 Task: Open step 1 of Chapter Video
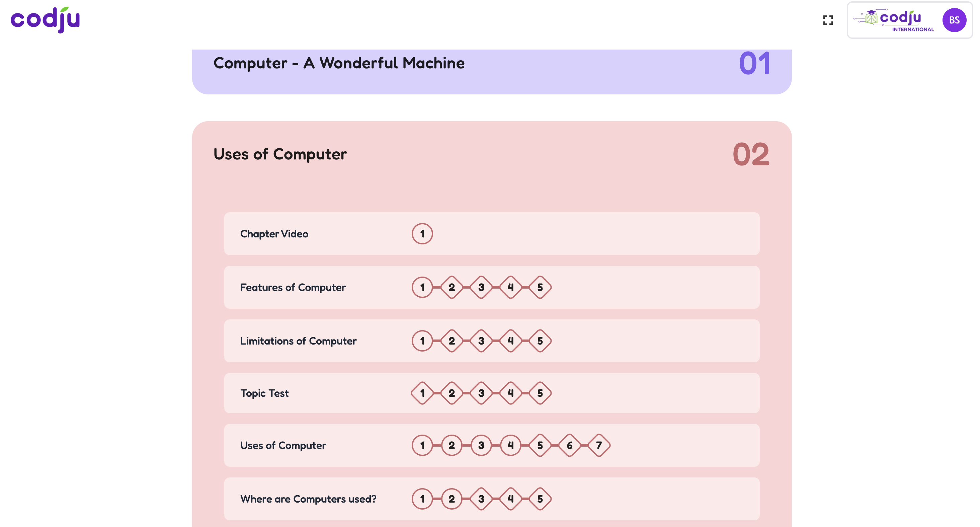click(x=422, y=234)
